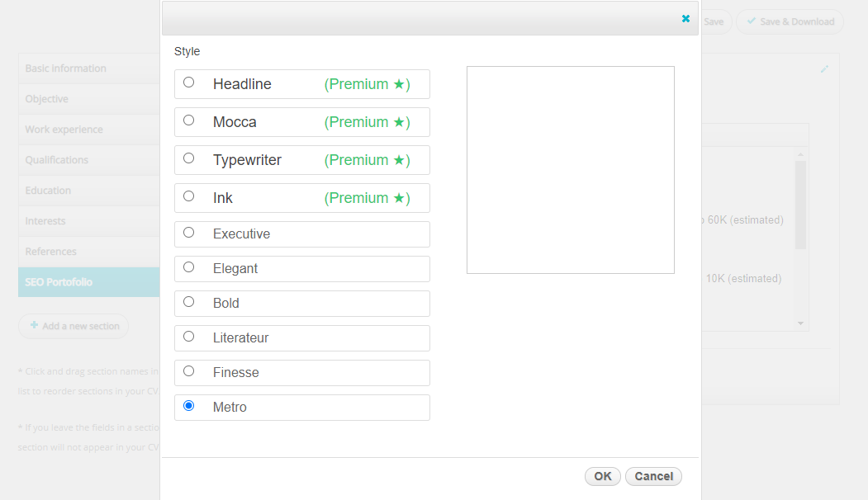Confirm the style with the OK button
This screenshot has width=868, height=500.
(x=602, y=476)
